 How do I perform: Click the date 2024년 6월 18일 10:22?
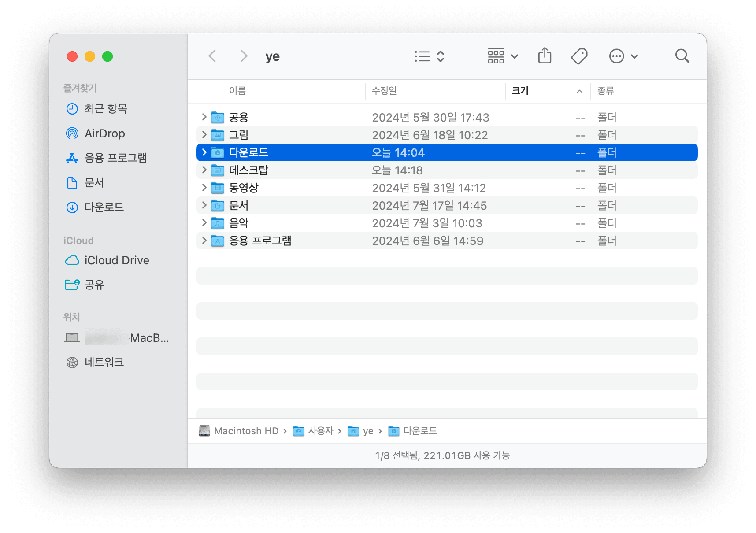430,135
